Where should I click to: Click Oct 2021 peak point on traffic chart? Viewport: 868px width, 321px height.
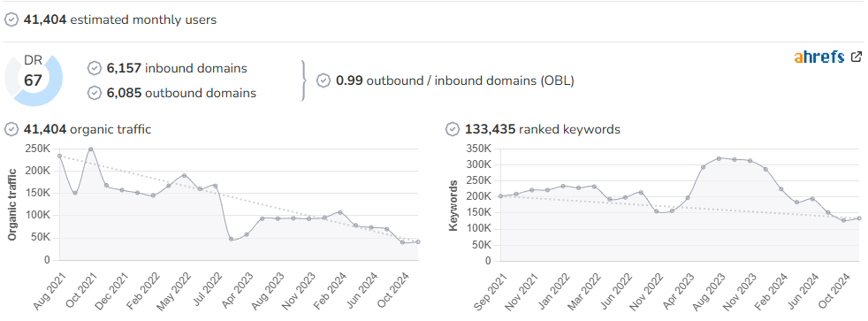click(x=90, y=149)
